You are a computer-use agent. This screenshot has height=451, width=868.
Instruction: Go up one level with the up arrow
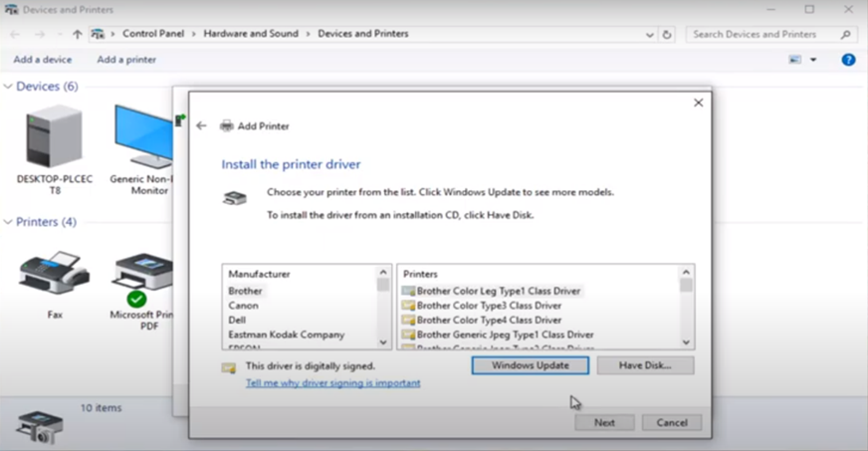tap(77, 34)
